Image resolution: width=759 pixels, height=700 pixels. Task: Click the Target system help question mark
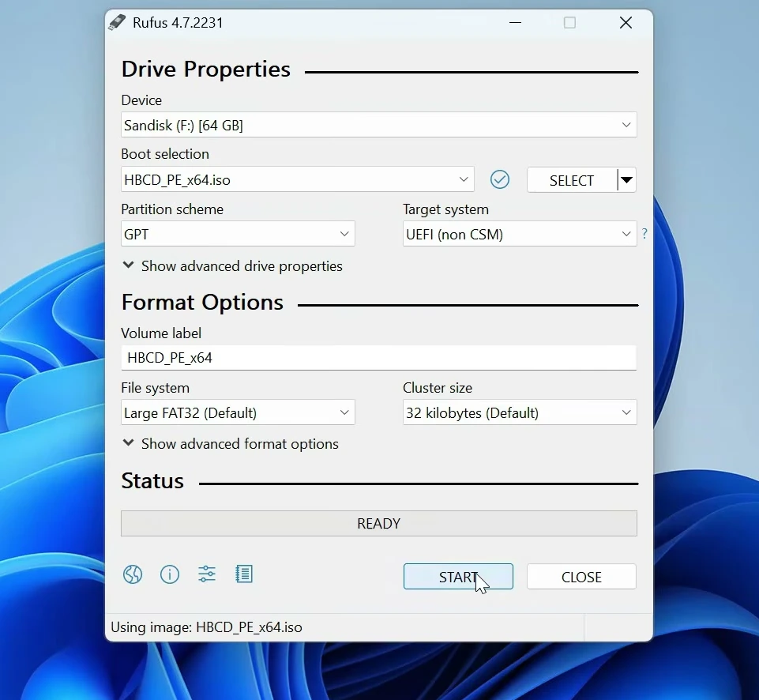[x=644, y=234]
